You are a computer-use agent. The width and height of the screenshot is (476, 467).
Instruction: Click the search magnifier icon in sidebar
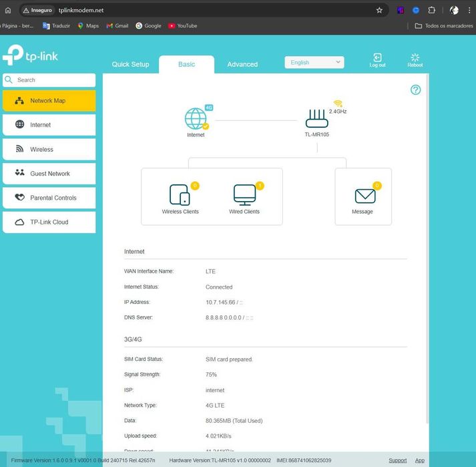(9, 80)
